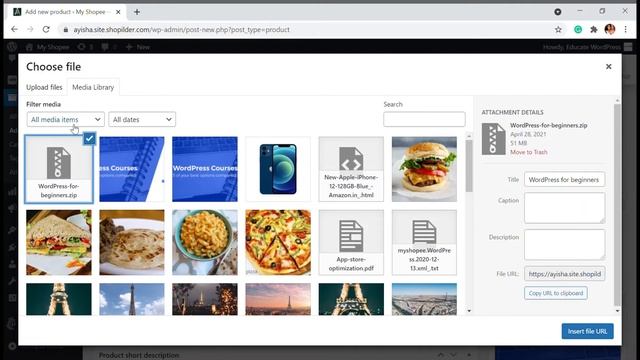640x360 pixels.
Task: Bookmark this page with the star
Action: coord(558,29)
